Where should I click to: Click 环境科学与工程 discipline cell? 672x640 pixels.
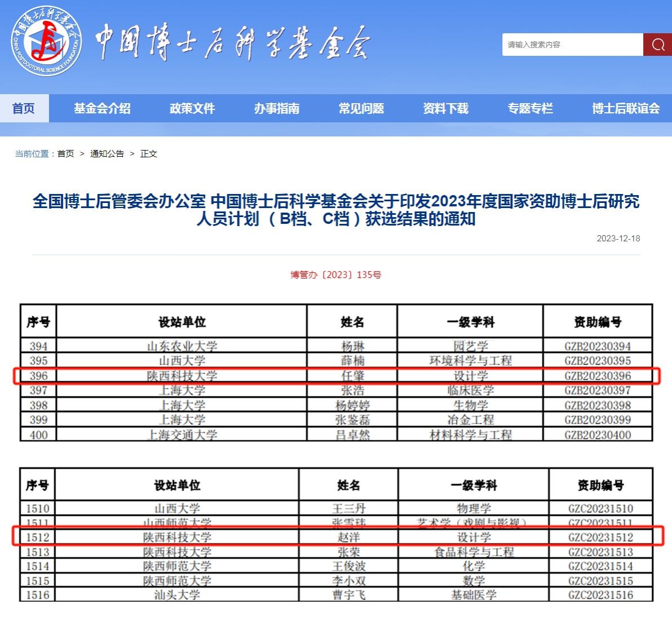(x=471, y=360)
